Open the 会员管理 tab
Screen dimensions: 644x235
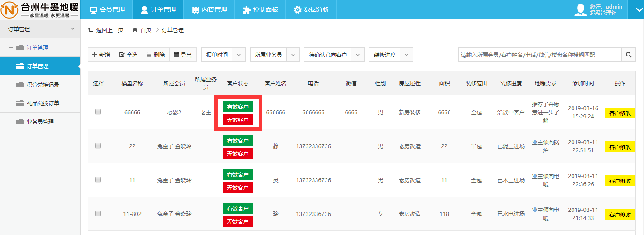(107, 9)
